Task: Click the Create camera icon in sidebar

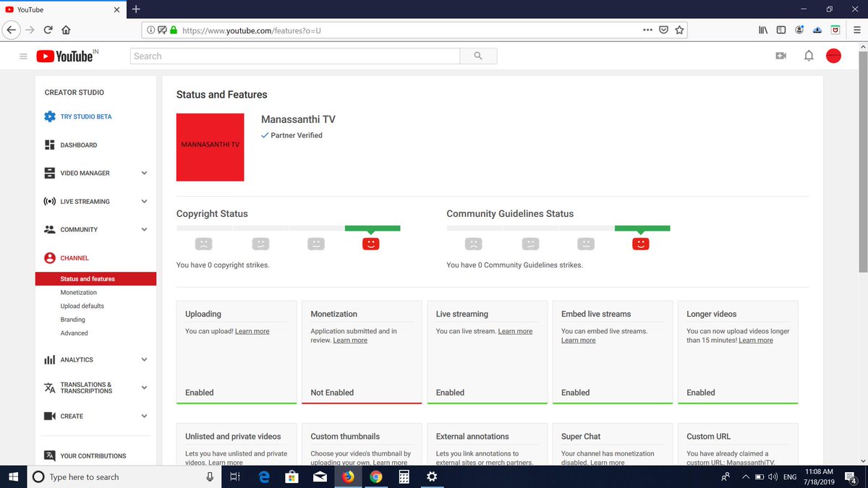Action: [49, 416]
